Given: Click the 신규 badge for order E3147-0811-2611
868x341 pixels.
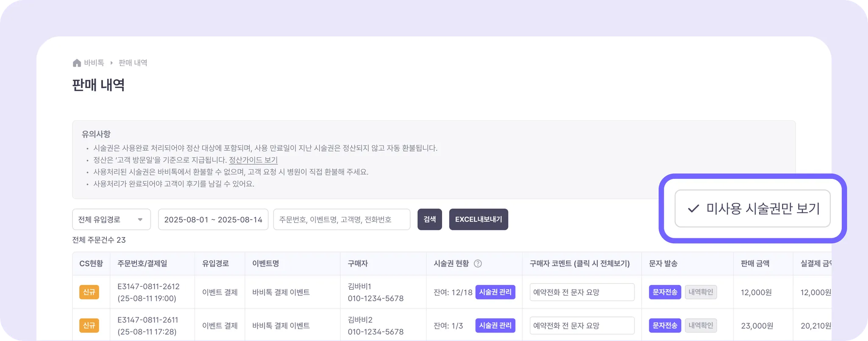Looking at the screenshot, I should coord(89,325).
